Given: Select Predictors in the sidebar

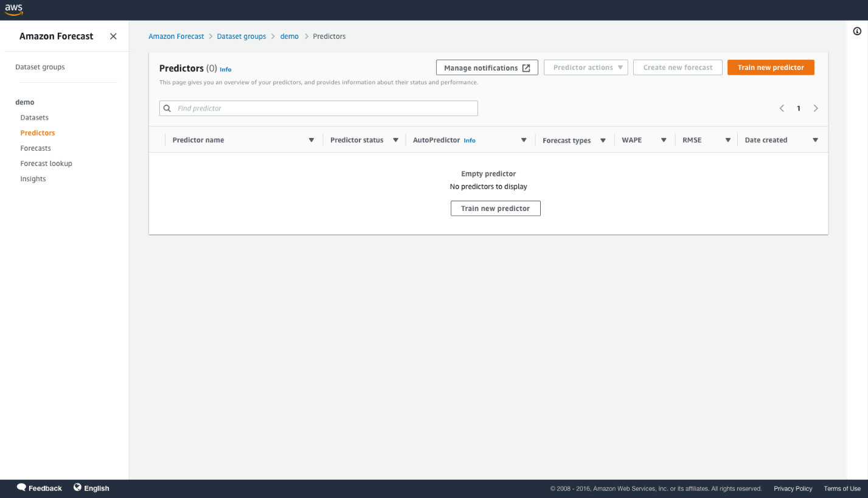Looking at the screenshot, I should pyautogui.click(x=38, y=133).
